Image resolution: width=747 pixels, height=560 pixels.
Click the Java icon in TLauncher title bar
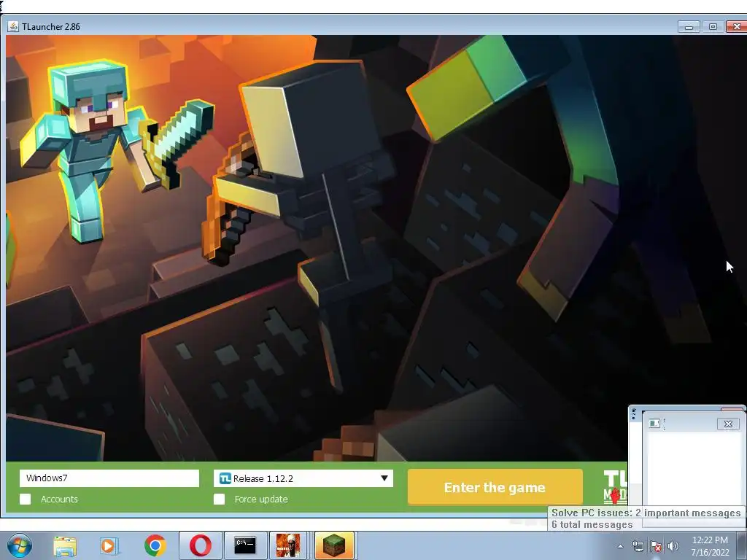[13, 27]
